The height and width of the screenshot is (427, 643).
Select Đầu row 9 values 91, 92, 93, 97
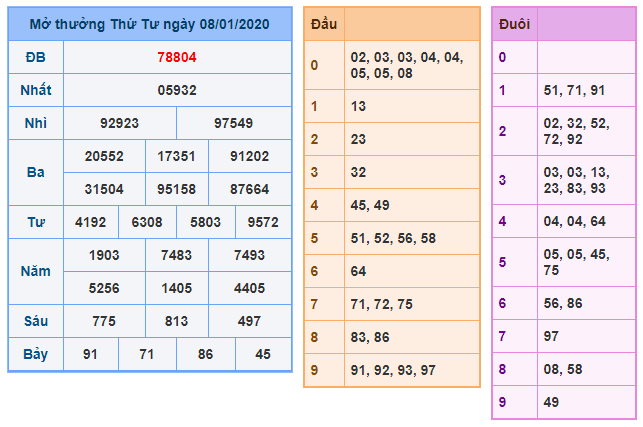pos(393,370)
